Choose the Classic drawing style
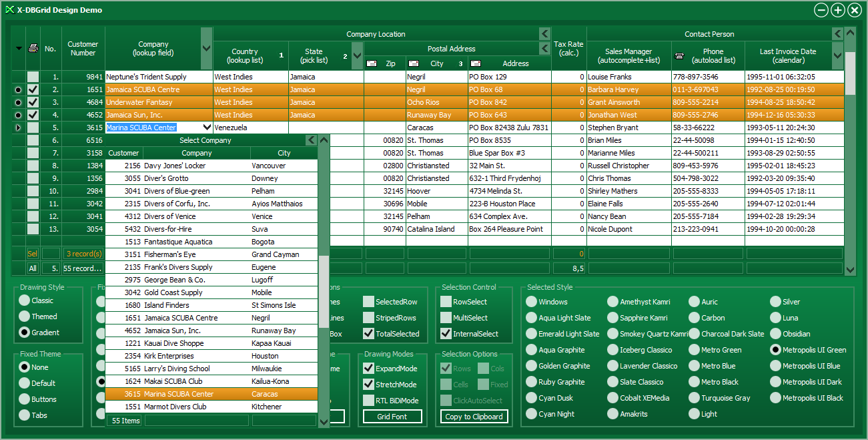 click(x=25, y=300)
